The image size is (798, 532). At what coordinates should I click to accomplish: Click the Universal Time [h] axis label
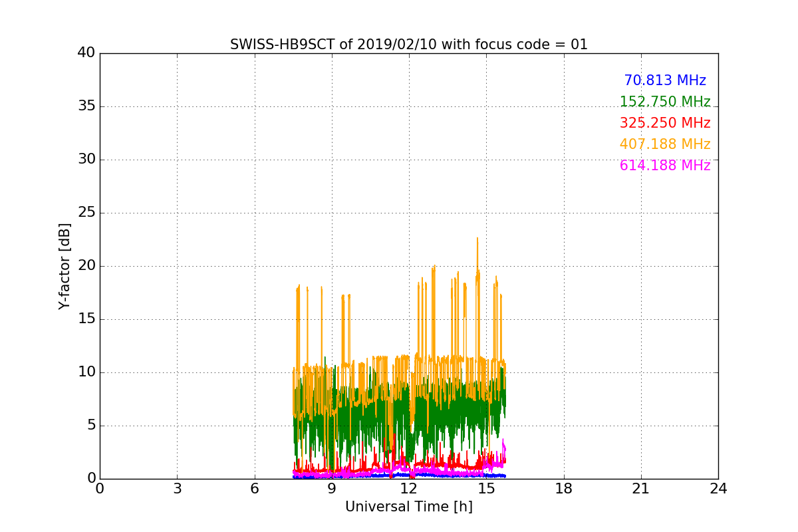click(x=409, y=507)
